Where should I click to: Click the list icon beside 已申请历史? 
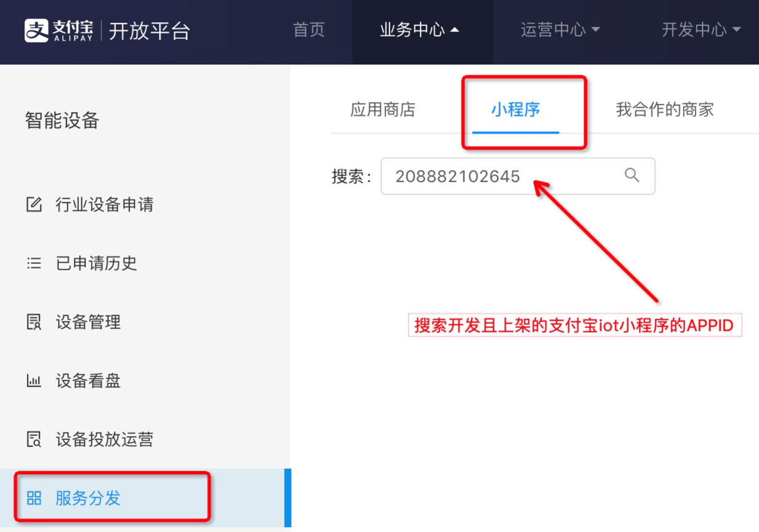[34, 263]
